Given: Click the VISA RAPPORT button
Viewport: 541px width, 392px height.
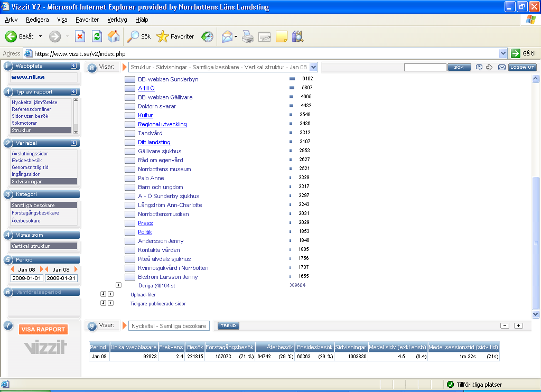Looking at the screenshot, I should tap(43, 329).
